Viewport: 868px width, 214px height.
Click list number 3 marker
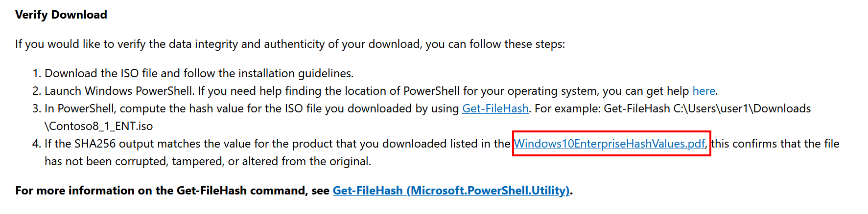[x=36, y=109]
